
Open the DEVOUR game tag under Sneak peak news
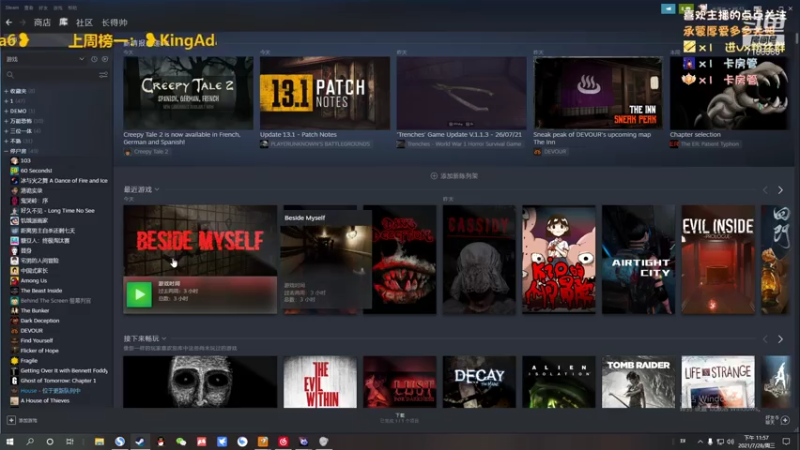550,152
